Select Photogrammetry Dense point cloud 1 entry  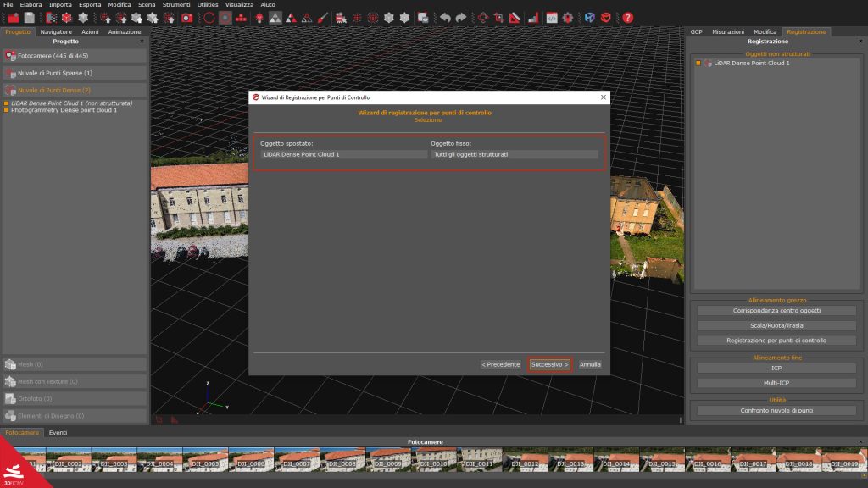(64, 110)
